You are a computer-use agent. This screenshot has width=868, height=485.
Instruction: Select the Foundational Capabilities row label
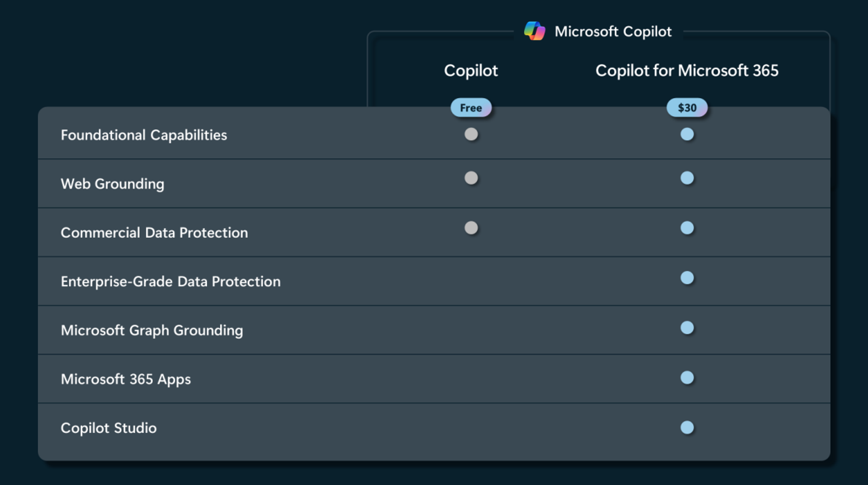point(144,135)
